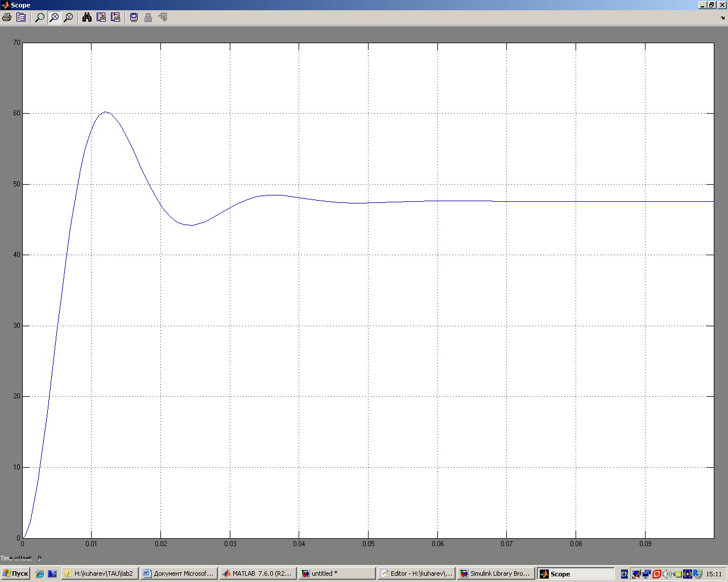Viewport: 728px width, 582px height.
Task: Click the red circular tray icon
Action: click(657, 574)
